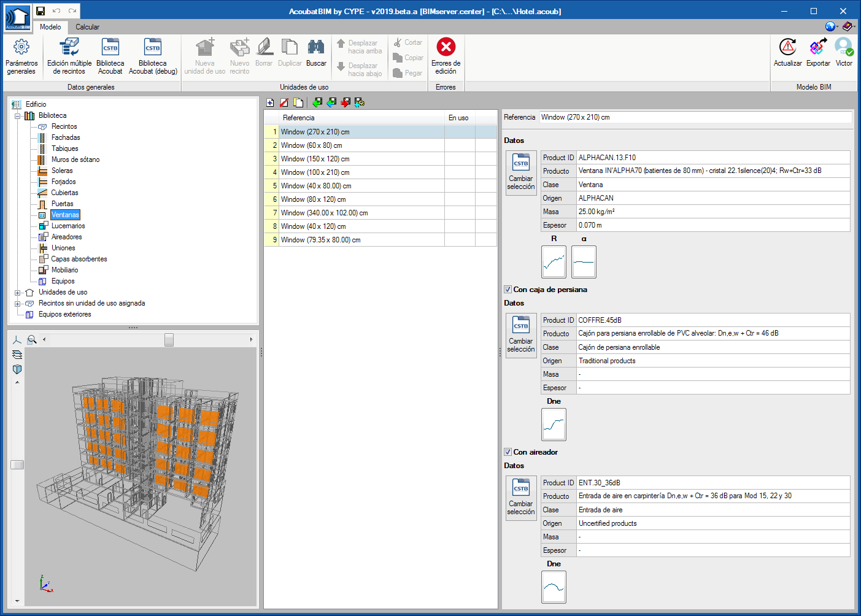Expand Recintos sin unidad de uso asignada
Image resolution: width=861 pixels, height=616 pixels.
point(18,304)
